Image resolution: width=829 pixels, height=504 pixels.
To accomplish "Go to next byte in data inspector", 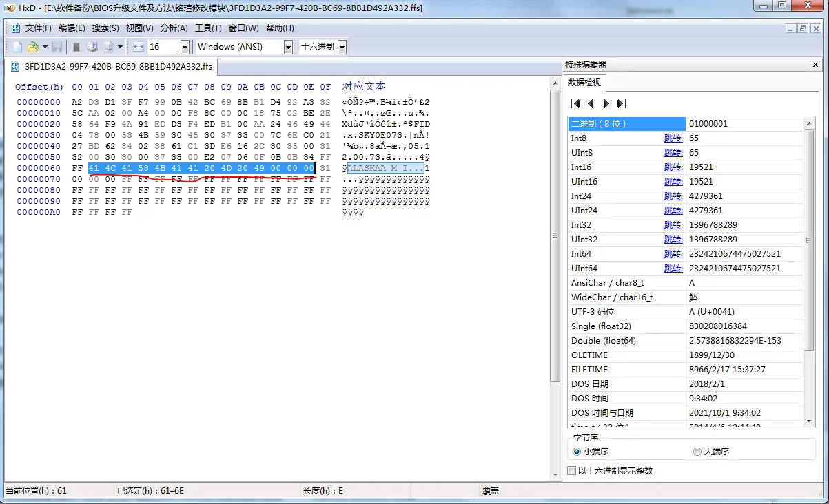I will 606,103.
